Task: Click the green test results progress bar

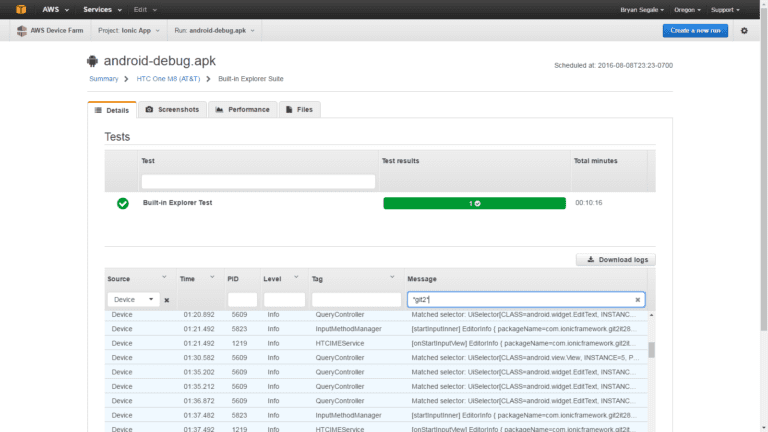Action: 474,203
